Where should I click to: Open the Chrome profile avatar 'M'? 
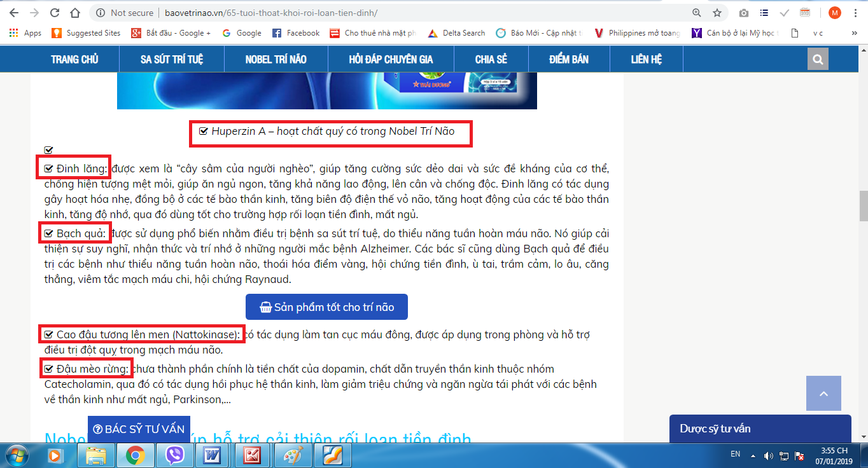coord(834,13)
